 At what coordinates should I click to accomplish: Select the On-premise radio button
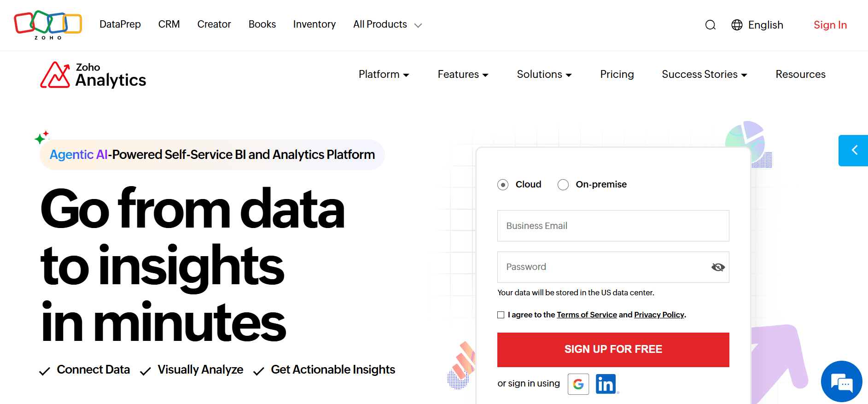coord(563,184)
